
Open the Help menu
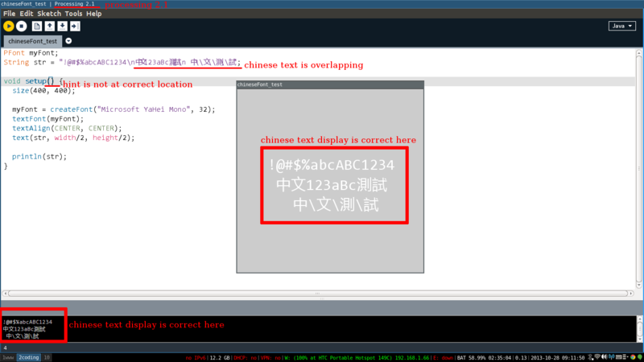pyautogui.click(x=93, y=14)
